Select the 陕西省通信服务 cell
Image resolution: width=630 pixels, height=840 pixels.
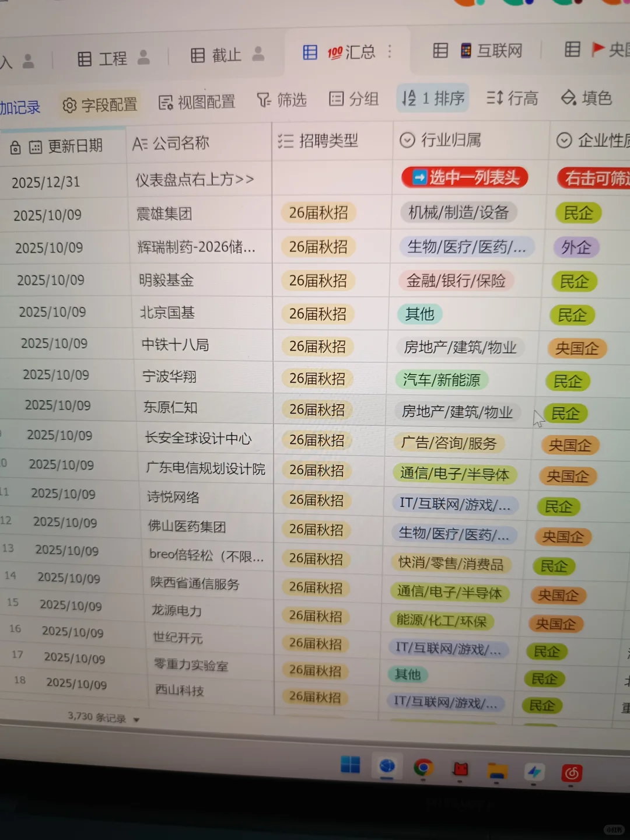tap(209, 583)
